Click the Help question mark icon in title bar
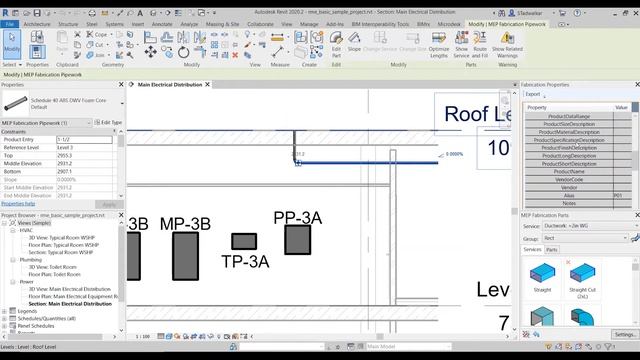The image size is (640, 360). tap(577, 13)
